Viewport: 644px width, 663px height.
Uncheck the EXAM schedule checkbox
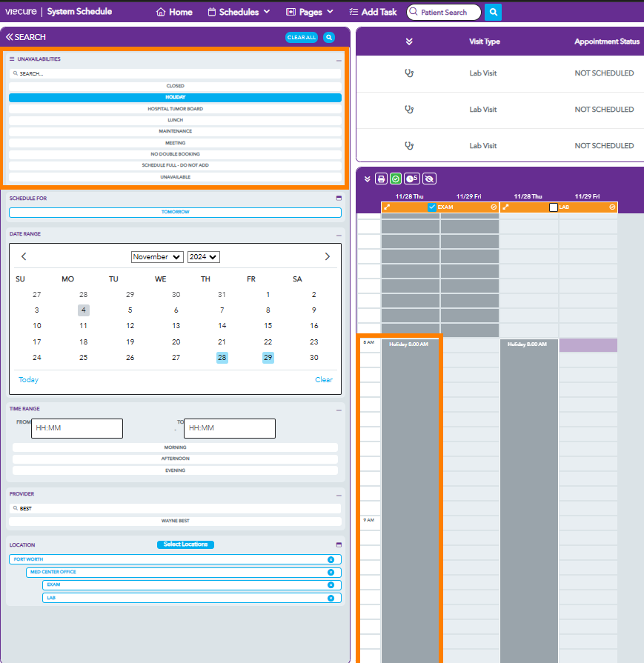tap(431, 207)
